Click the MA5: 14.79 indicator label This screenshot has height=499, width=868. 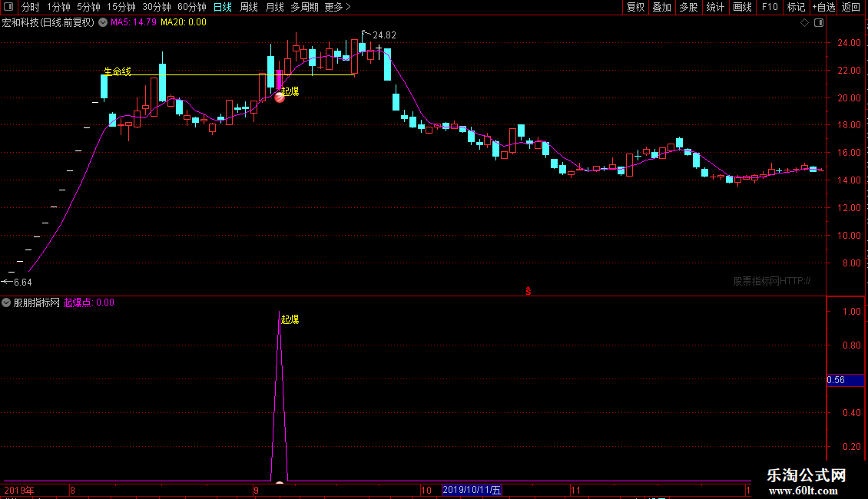click(134, 22)
